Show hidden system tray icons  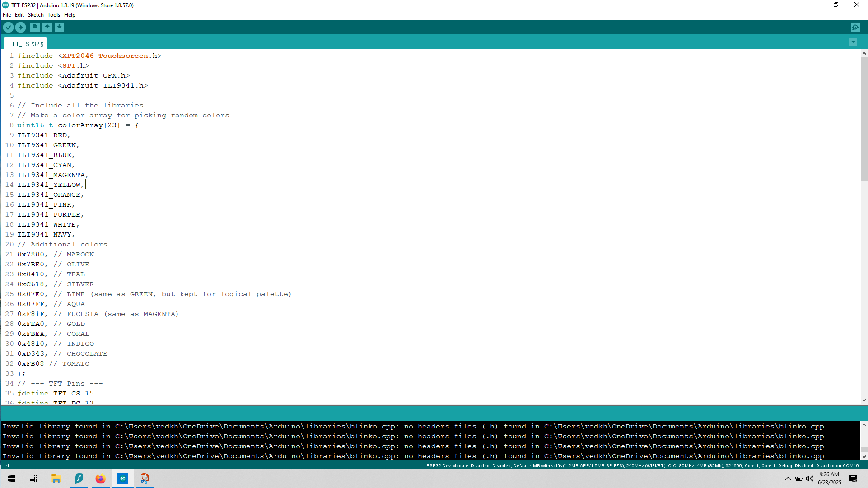pyautogui.click(x=788, y=479)
